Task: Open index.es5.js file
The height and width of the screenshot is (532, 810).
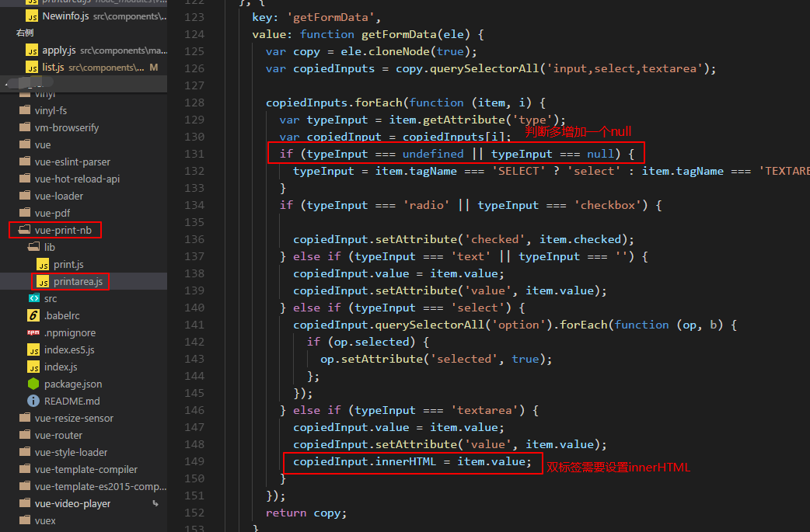Action: 69,349
